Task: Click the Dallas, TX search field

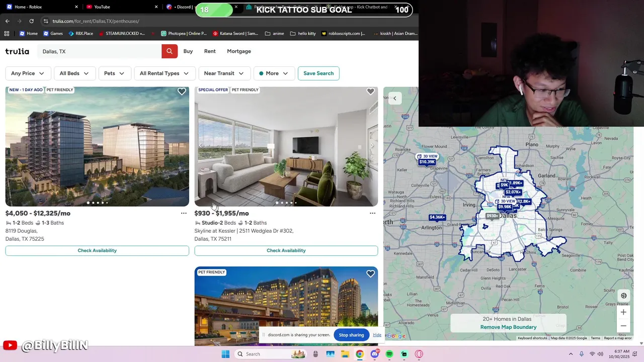Action: click(x=99, y=51)
